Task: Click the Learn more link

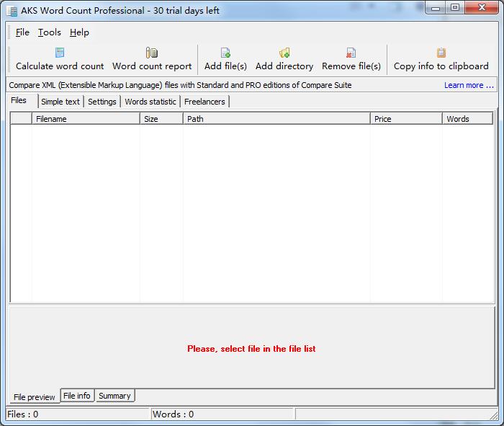Action: [468, 85]
